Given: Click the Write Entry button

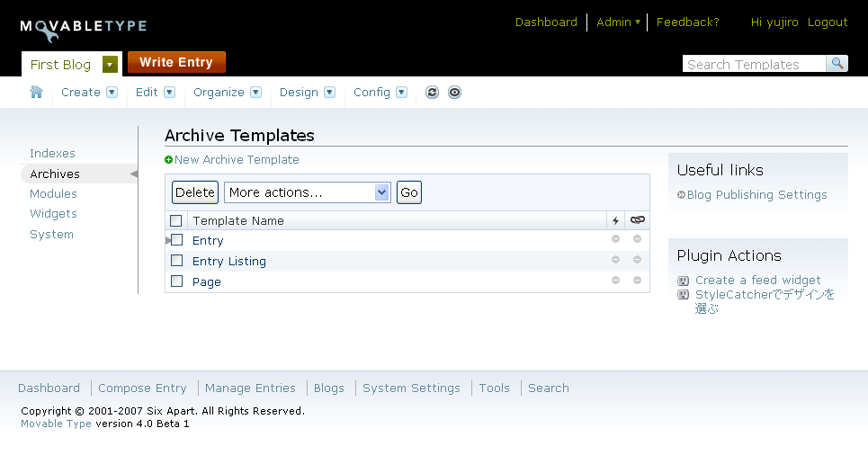Looking at the screenshot, I should point(176,62).
